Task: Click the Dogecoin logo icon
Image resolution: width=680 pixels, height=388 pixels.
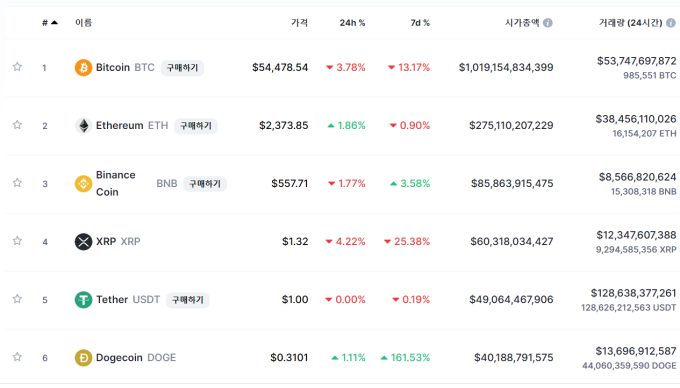Action: (83, 358)
